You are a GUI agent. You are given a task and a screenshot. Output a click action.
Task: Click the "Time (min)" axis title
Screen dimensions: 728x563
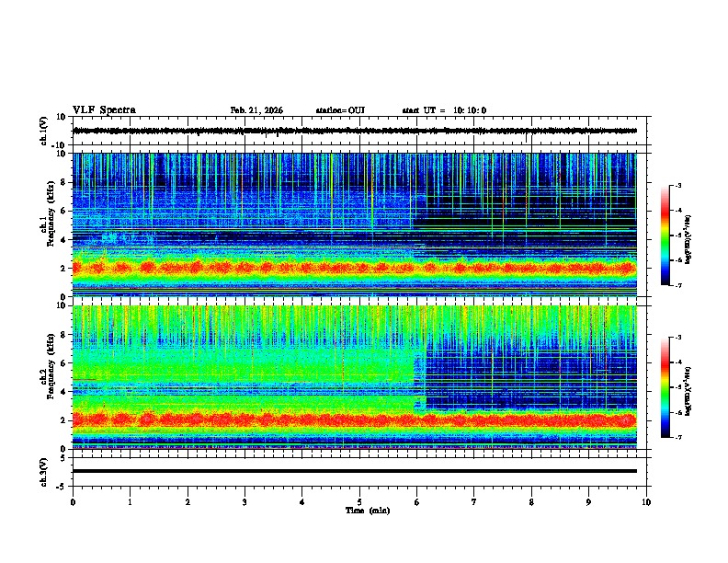(368, 511)
